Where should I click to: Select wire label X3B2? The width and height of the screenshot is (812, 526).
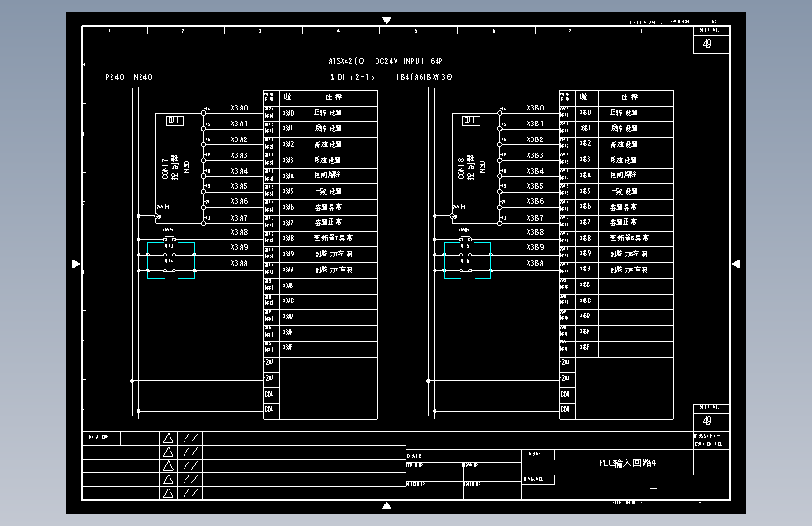[536, 139]
